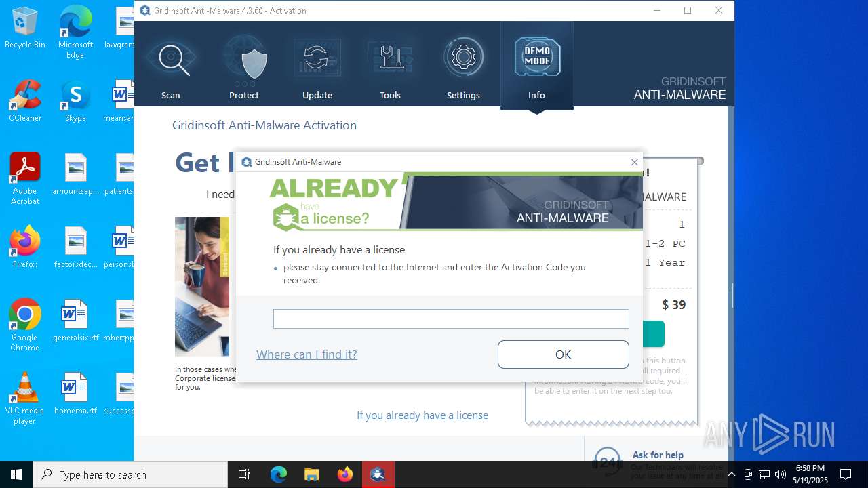This screenshot has width=868, height=488.
Task: Open the Tools tab
Action: [x=390, y=66]
